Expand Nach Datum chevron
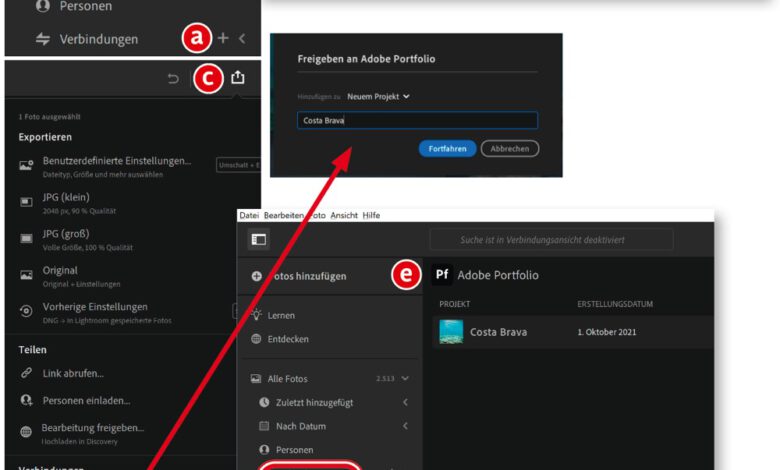This screenshot has height=470, width=780. [405, 426]
